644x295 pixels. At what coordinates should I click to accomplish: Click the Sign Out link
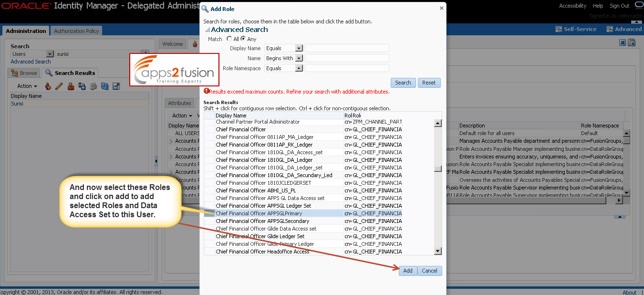[x=619, y=6]
